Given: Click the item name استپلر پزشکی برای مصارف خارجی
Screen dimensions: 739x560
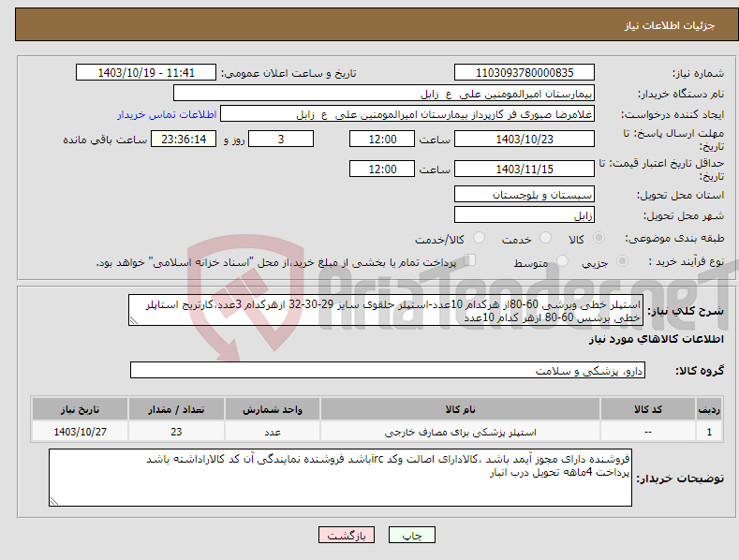Looking at the screenshot, I should [460, 432].
